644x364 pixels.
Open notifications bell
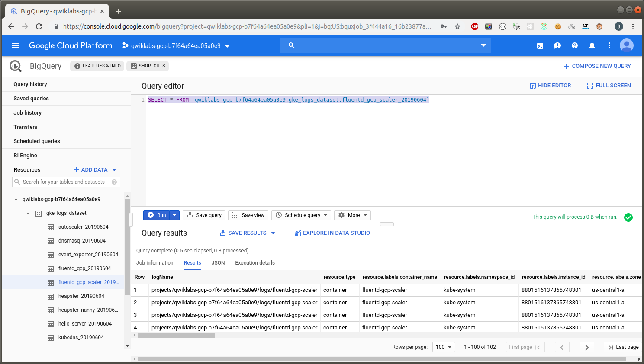point(592,45)
